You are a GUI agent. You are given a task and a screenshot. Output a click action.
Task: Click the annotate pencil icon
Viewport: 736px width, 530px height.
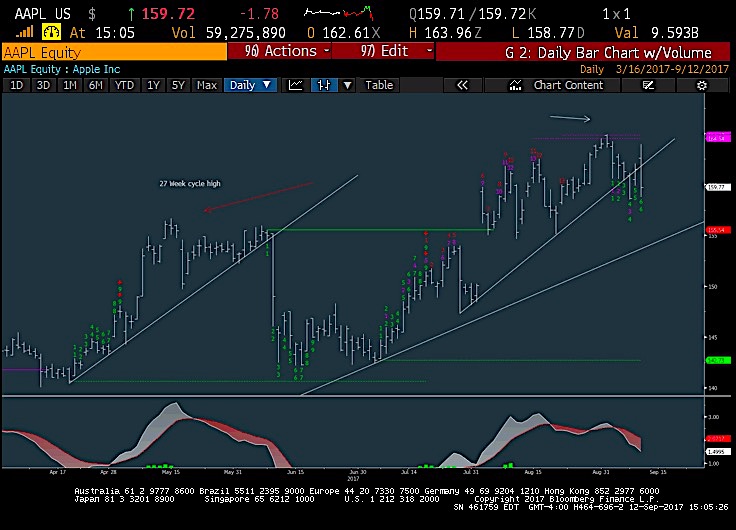coord(648,85)
